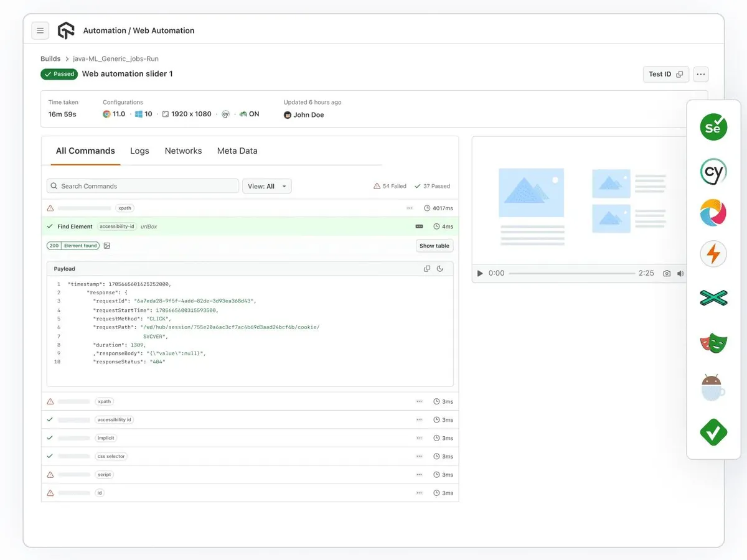This screenshot has height=560, width=747.
Task: Click the Builds breadcrumb link
Action: click(50, 58)
